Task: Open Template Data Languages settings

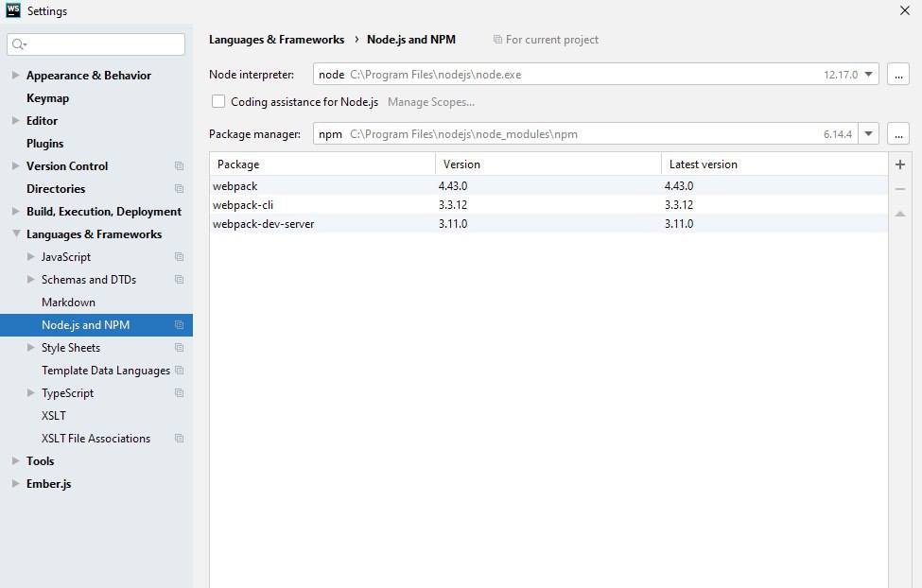Action: pos(106,371)
